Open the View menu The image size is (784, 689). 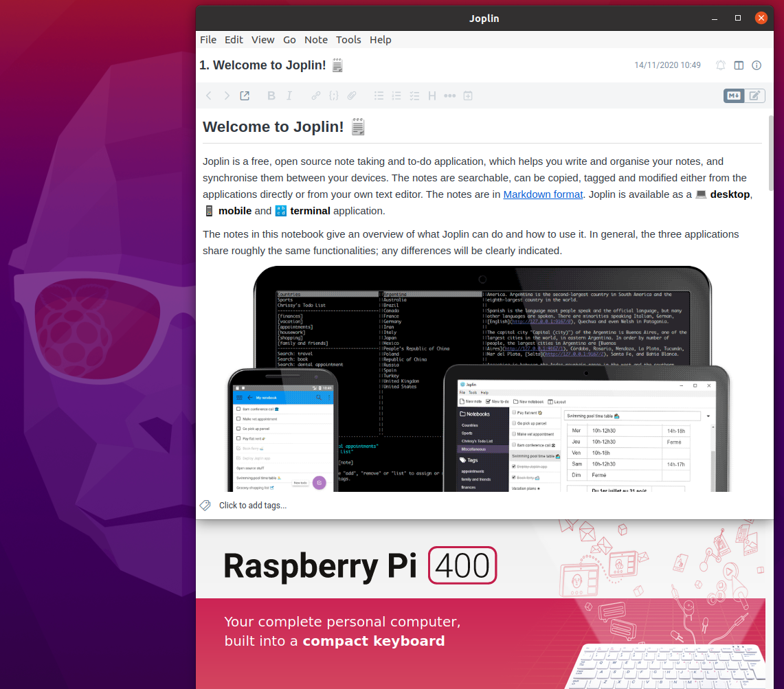point(262,40)
